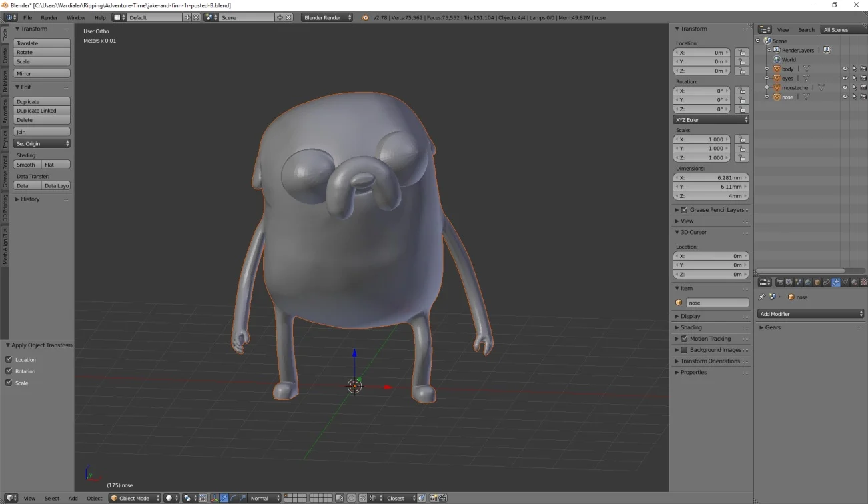Click the Duplicate Linked button
The image size is (868, 504).
[41, 111]
